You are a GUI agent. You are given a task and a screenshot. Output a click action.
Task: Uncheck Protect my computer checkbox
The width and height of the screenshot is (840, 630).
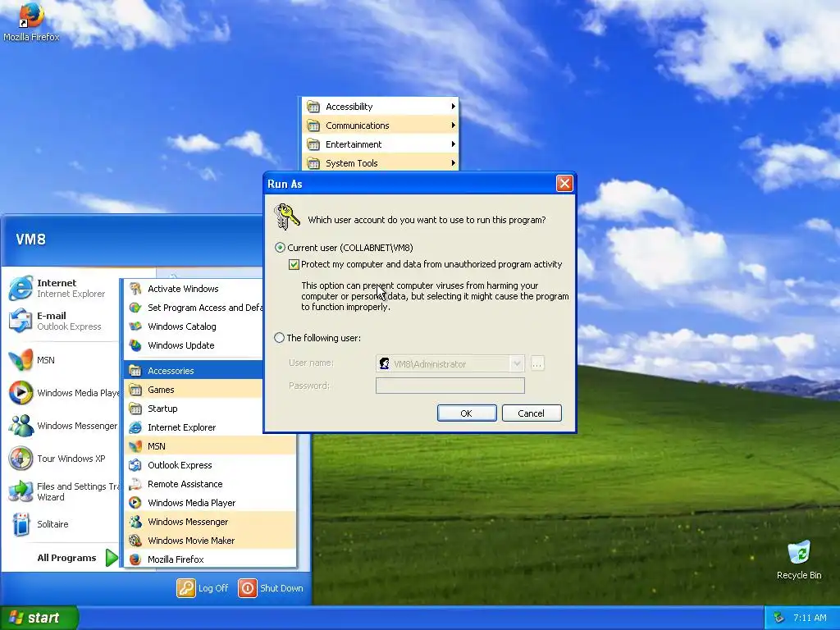[x=294, y=264]
